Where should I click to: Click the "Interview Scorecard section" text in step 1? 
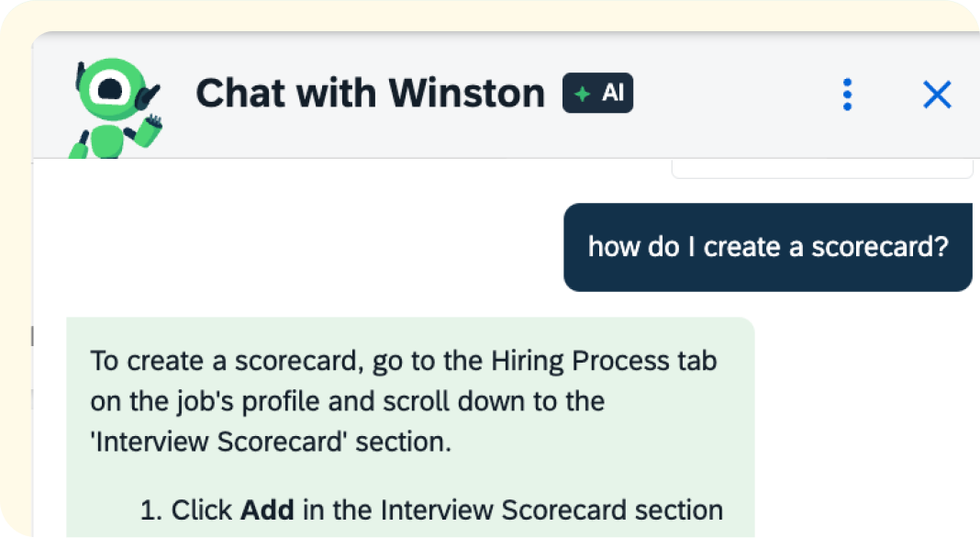tap(551, 510)
